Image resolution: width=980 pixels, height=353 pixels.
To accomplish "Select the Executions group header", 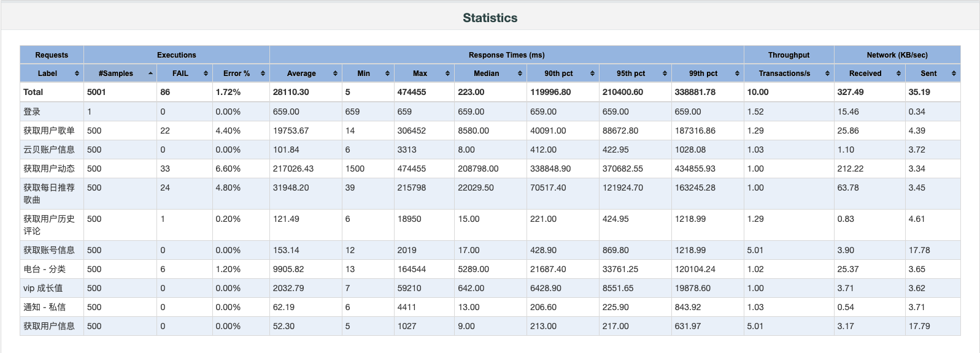I will (x=177, y=55).
